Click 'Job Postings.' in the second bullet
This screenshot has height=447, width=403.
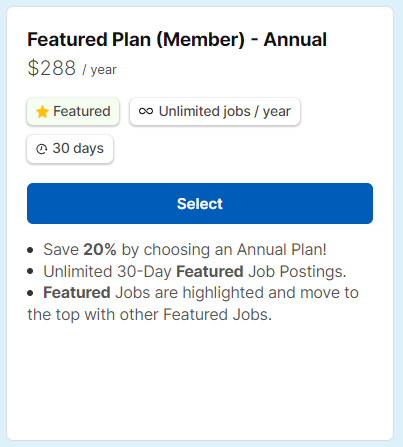point(297,271)
